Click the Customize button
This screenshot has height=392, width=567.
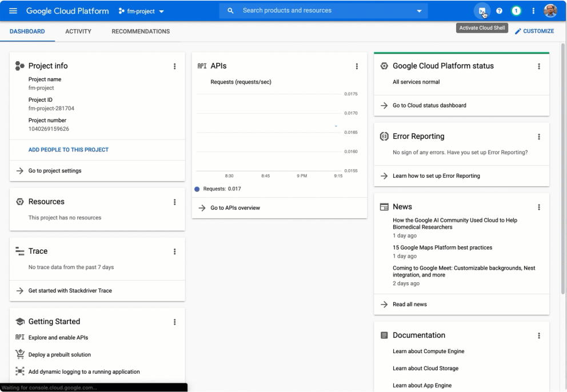pos(534,31)
